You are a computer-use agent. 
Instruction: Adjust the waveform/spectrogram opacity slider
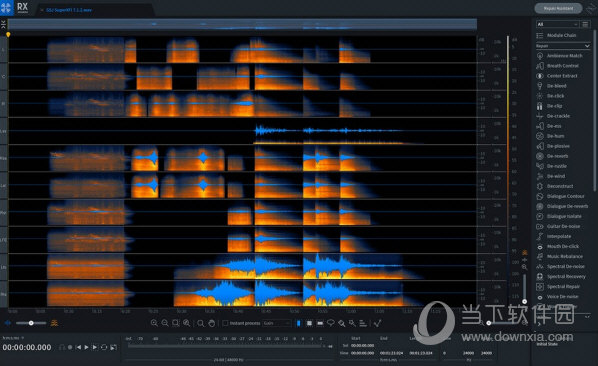click(x=31, y=323)
